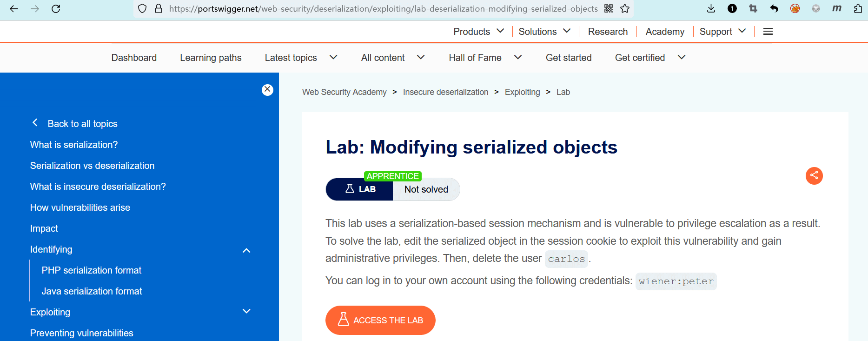
Task: Open the Learning paths page
Action: pos(211,58)
